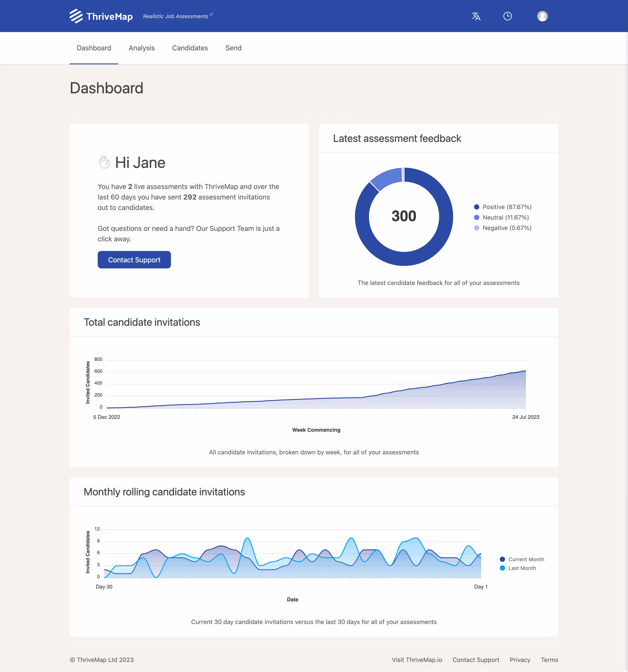Open the Visit ThriveMap.io footer link
The image size is (628, 672).
tap(417, 660)
